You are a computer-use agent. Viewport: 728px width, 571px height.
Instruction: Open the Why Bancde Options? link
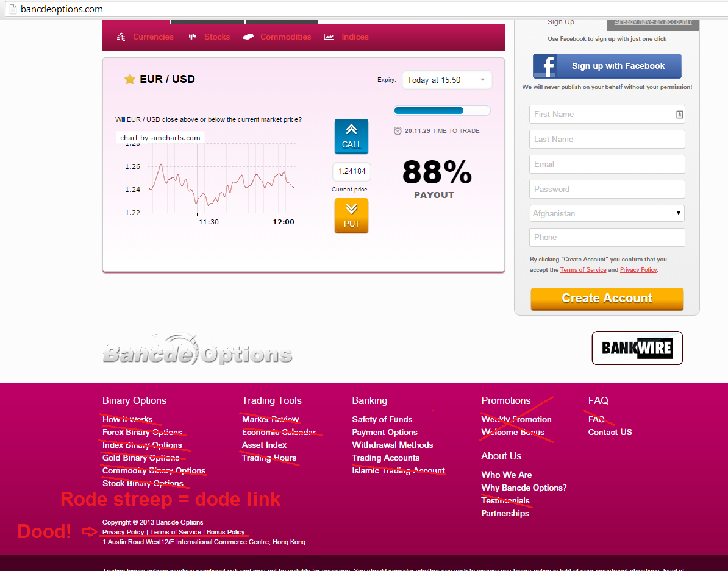pos(524,488)
